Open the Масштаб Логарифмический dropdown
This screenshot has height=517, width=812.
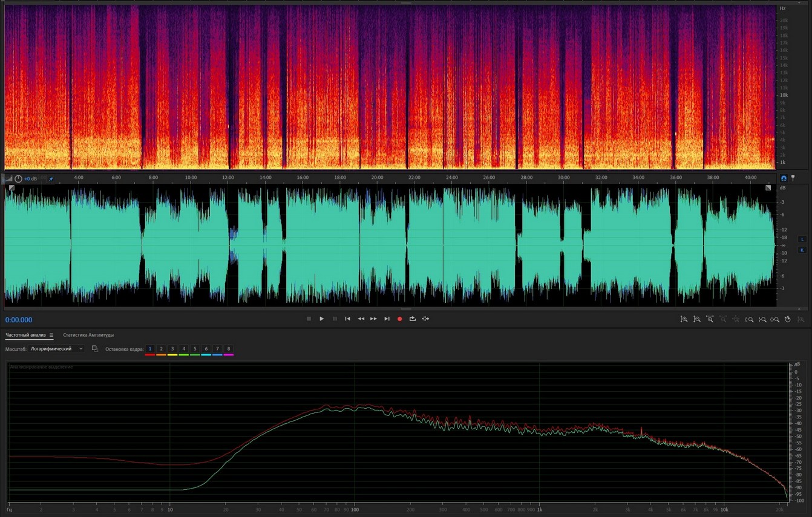[x=57, y=349]
